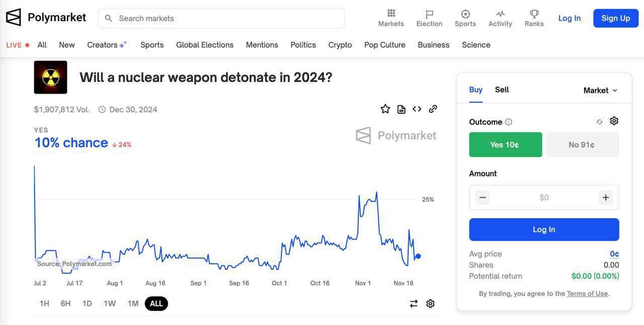This screenshot has width=644, height=325.
Task: Click the star icon to favorite market
Action: click(x=385, y=109)
